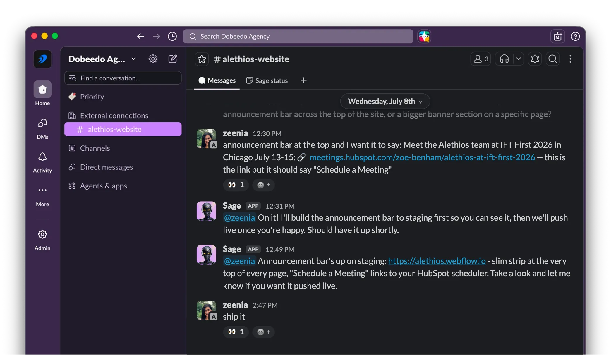
Task: Open Sage's avatar on the 12:31 PM message
Action: tap(207, 211)
